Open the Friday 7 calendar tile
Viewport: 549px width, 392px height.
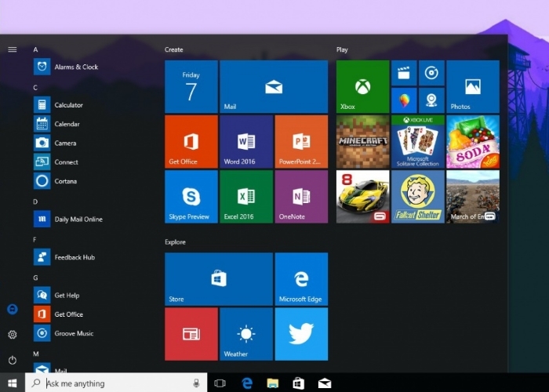(191, 86)
